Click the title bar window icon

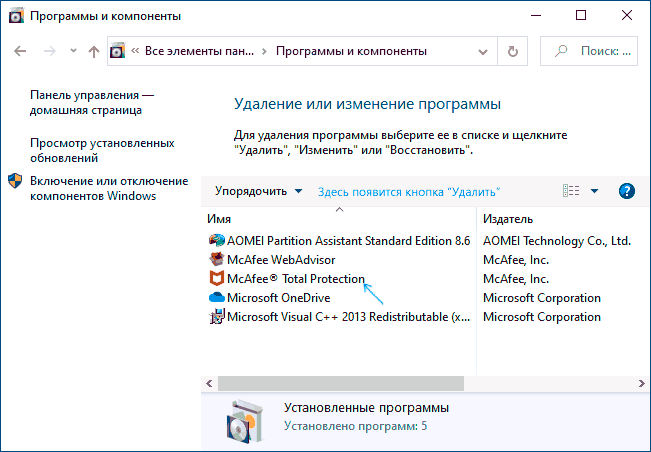pos(17,16)
